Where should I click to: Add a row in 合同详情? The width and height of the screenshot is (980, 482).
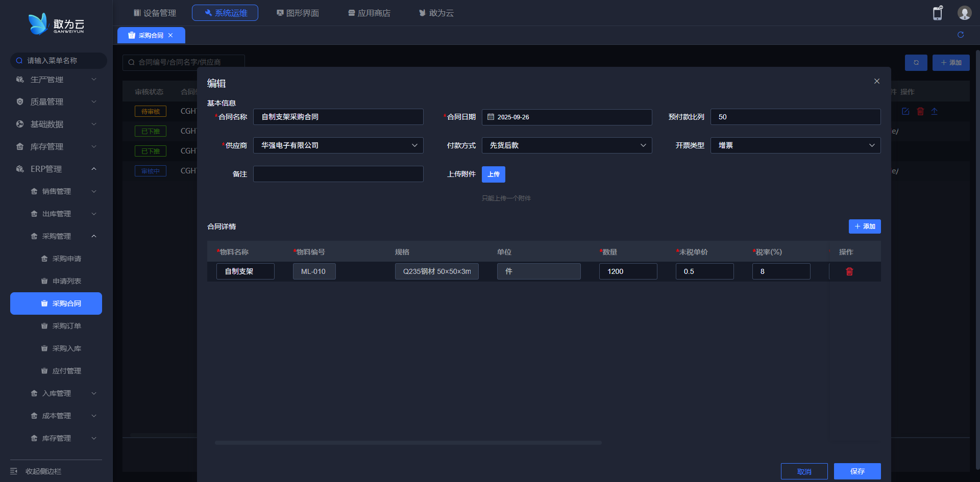coord(864,226)
